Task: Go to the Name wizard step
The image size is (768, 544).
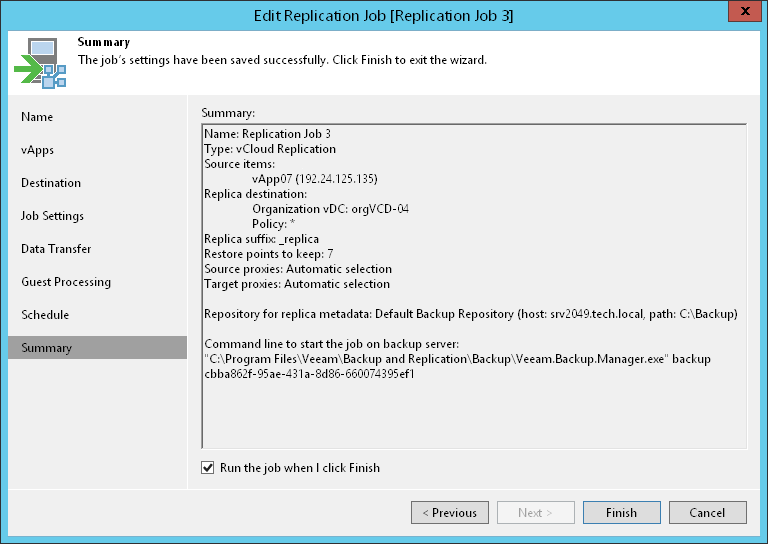Action: (x=37, y=117)
